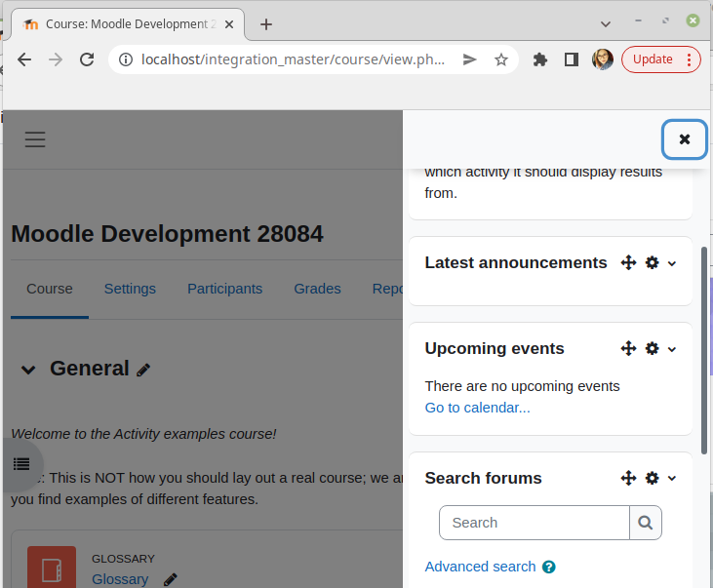Switch to the Settings tab
Screen dimensions: 713x588
[x=130, y=289]
